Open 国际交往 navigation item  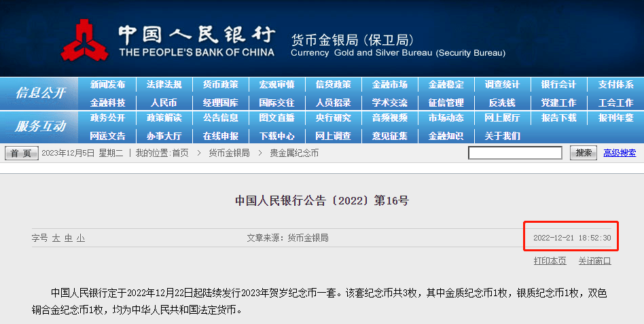coord(276,103)
